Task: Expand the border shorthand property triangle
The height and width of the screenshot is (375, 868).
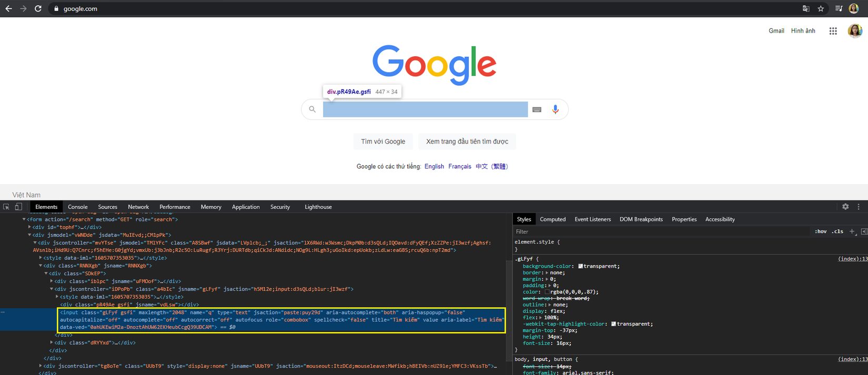Action: (547, 272)
